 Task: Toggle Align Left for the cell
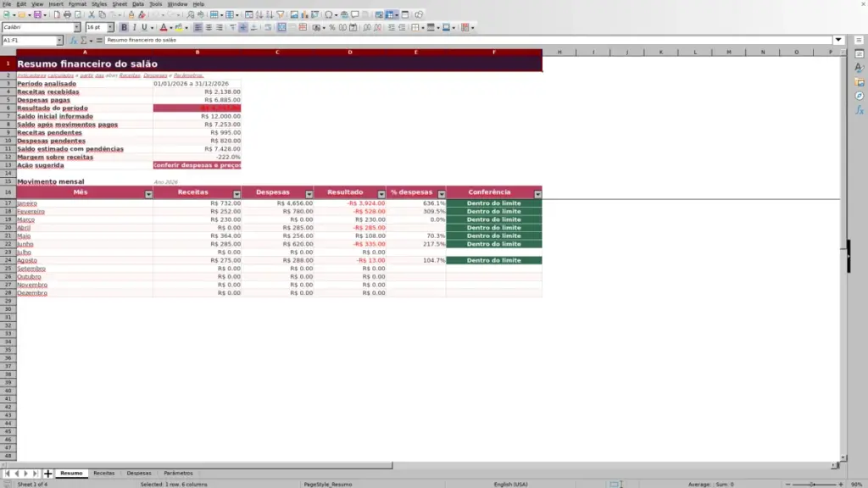coord(198,28)
